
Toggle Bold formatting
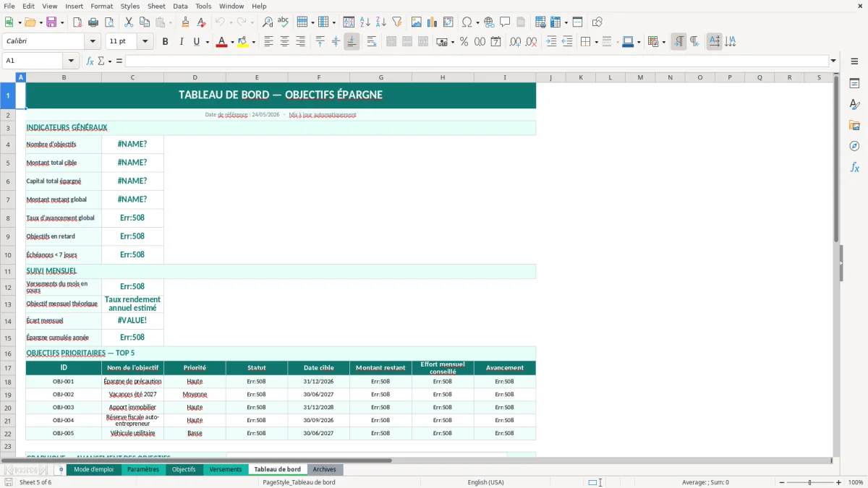[166, 42]
